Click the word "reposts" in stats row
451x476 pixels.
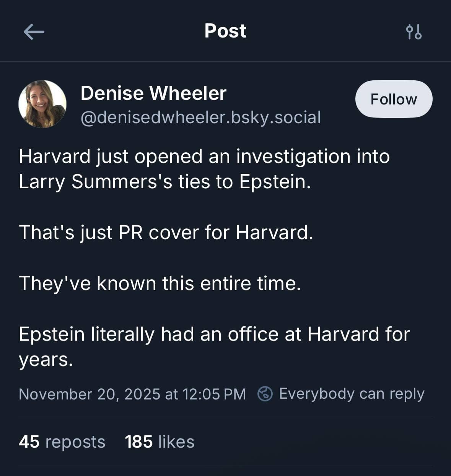coord(75,442)
